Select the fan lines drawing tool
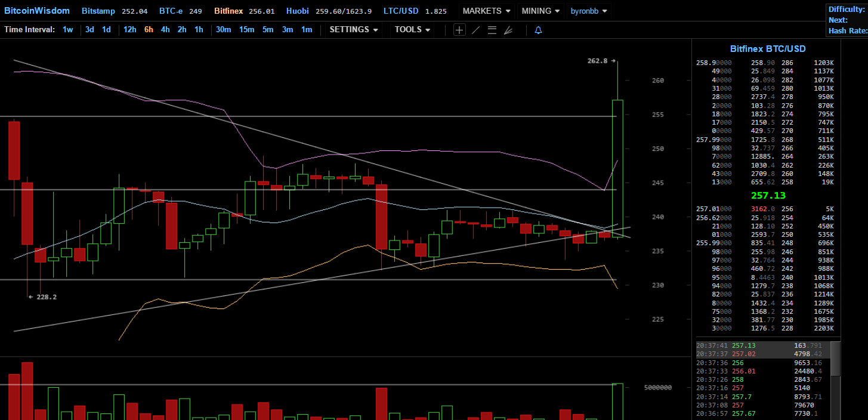868x420 pixels. click(508, 30)
